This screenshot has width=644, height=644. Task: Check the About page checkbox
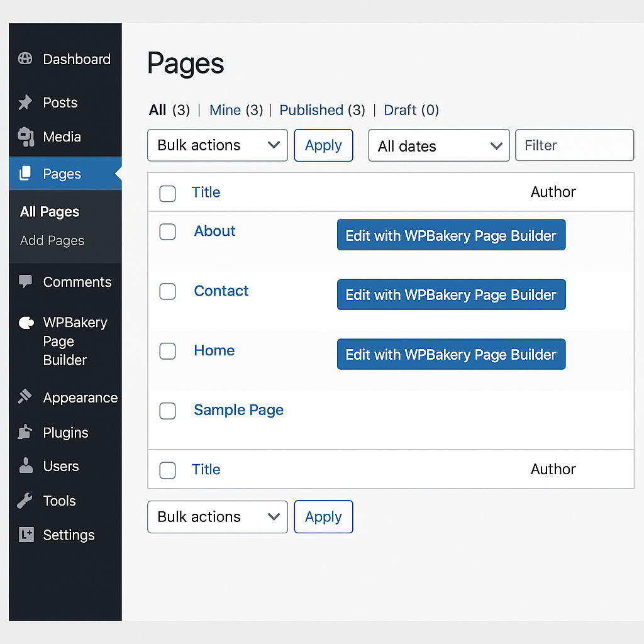click(167, 231)
